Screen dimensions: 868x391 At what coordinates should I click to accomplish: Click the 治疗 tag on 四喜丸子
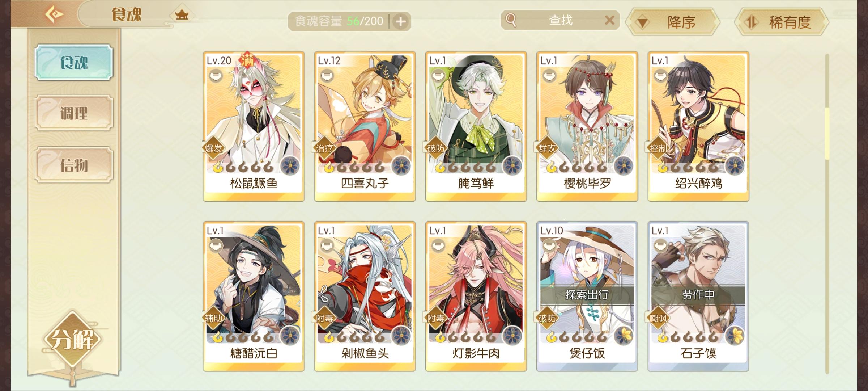(x=324, y=148)
